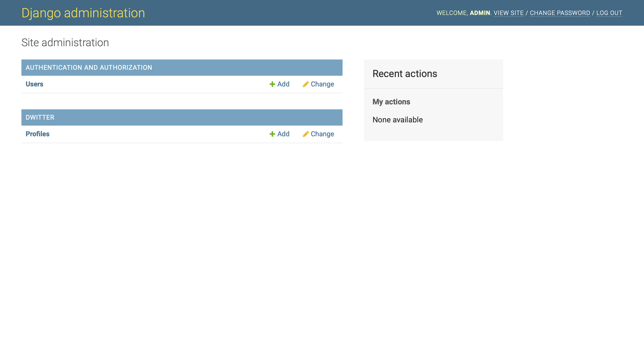Toggle the Users add permission

click(279, 84)
